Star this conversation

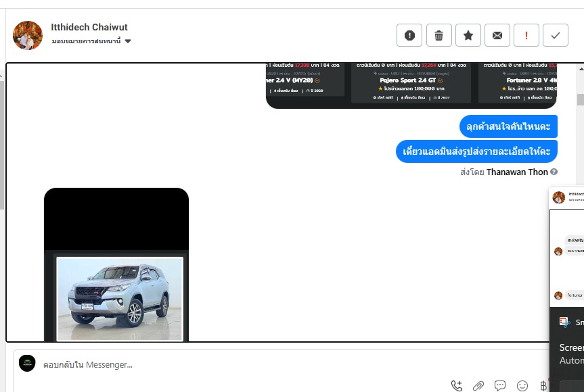468,35
